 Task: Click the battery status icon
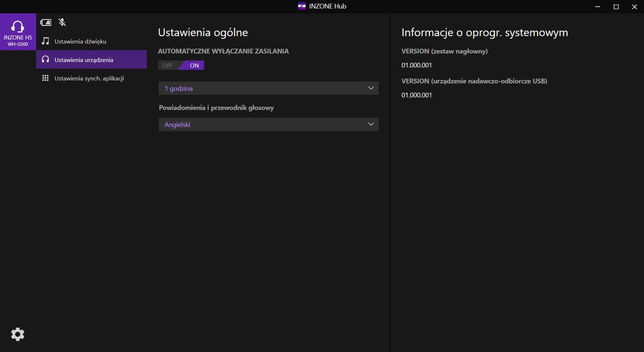pyautogui.click(x=46, y=23)
